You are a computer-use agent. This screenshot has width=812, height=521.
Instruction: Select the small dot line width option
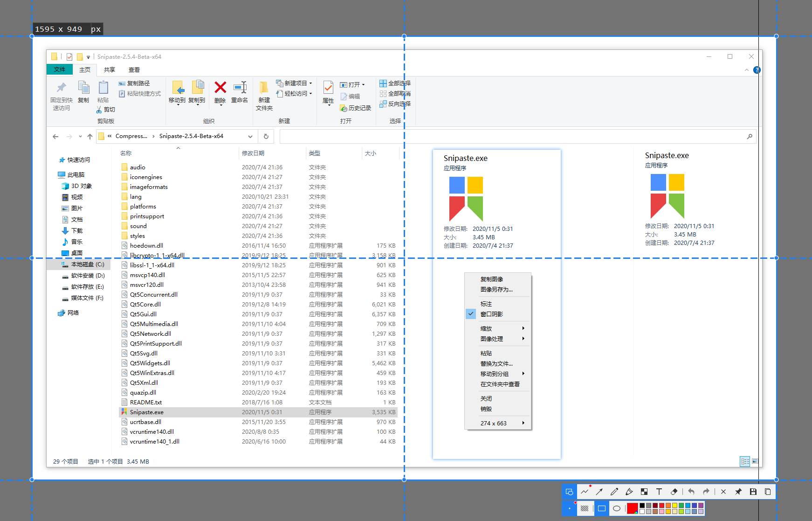tap(570, 508)
